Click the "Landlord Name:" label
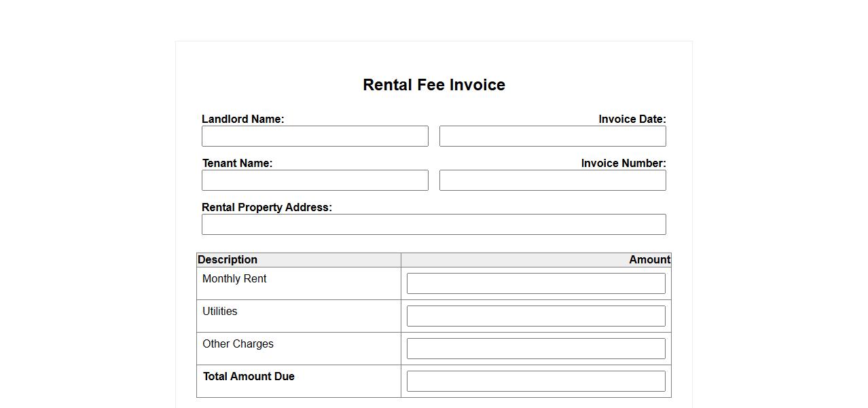 pyautogui.click(x=242, y=119)
